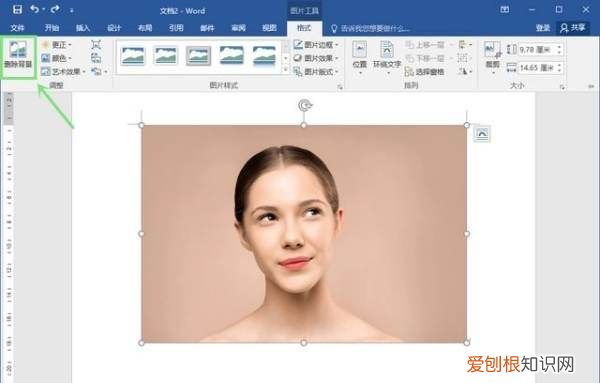Open the 文件 (File) tab
The height and width of the screenshot is (383, 600).
click(x=17, y=28)
